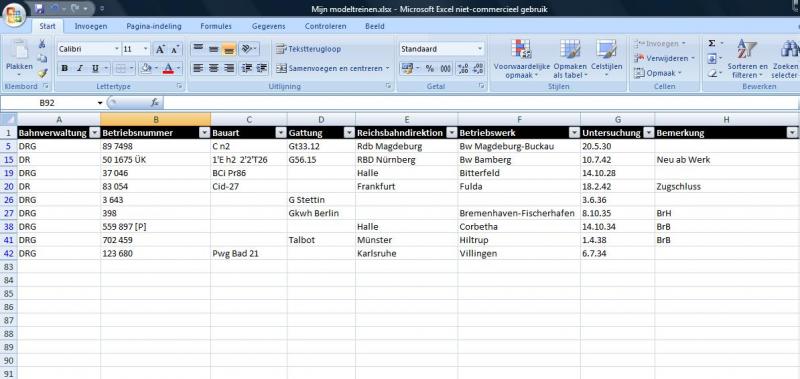Image resolution: width=800 pixels, height=379 pixels.
Task: Copy selection with copy icon
Action: (43, 58)
